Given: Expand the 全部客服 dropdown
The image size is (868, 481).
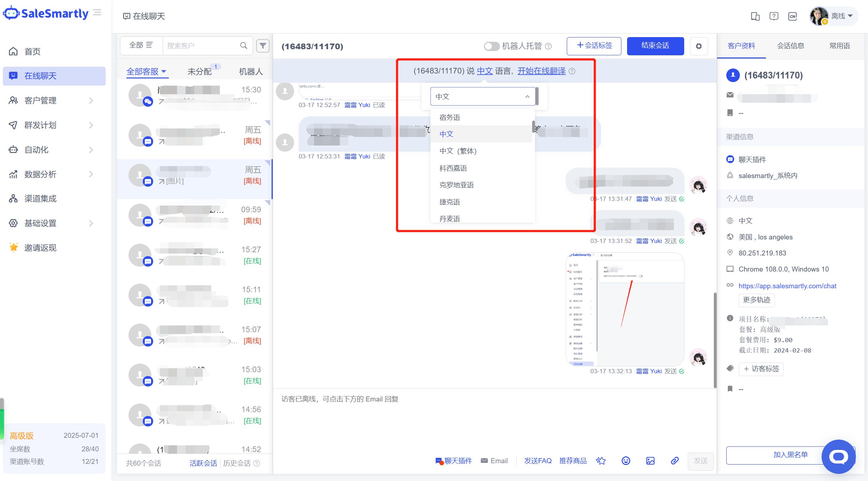Looking at the screenshot, I should (x=146, y=72).
